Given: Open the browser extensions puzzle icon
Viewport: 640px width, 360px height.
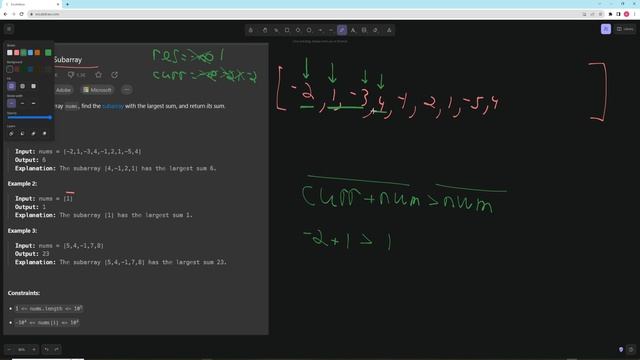Looking at the screenshot, I should point(611,14).
